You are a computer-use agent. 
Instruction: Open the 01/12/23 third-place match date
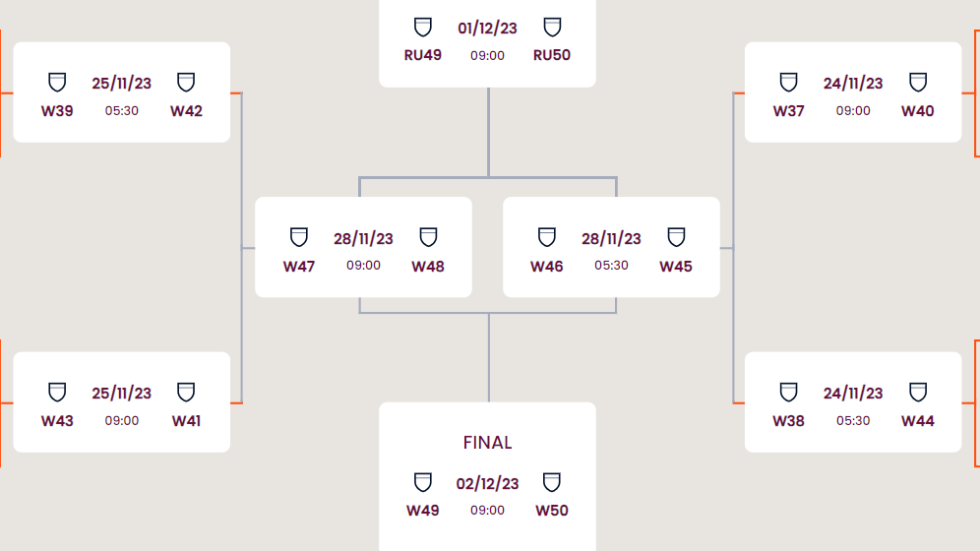pyautogui.click(x=487, y=29)
